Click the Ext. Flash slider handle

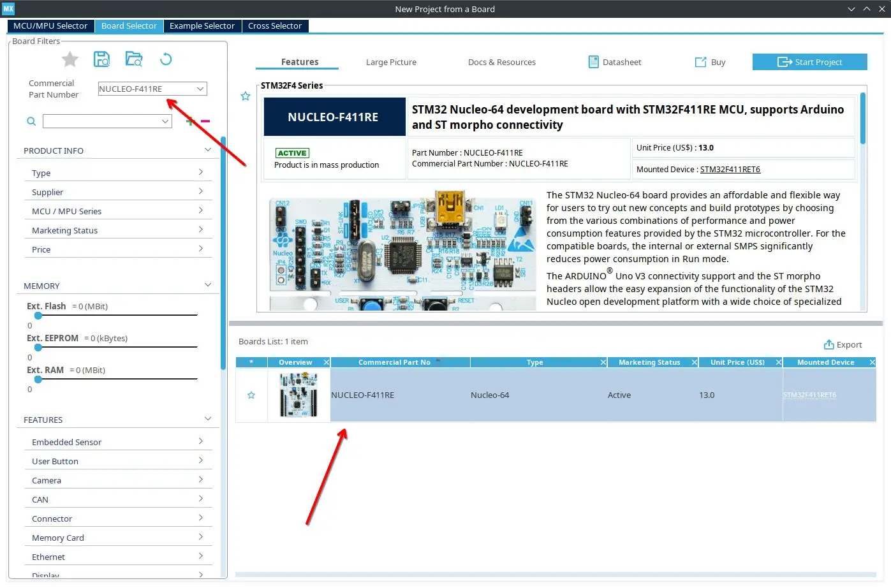(x=38, y=315)
